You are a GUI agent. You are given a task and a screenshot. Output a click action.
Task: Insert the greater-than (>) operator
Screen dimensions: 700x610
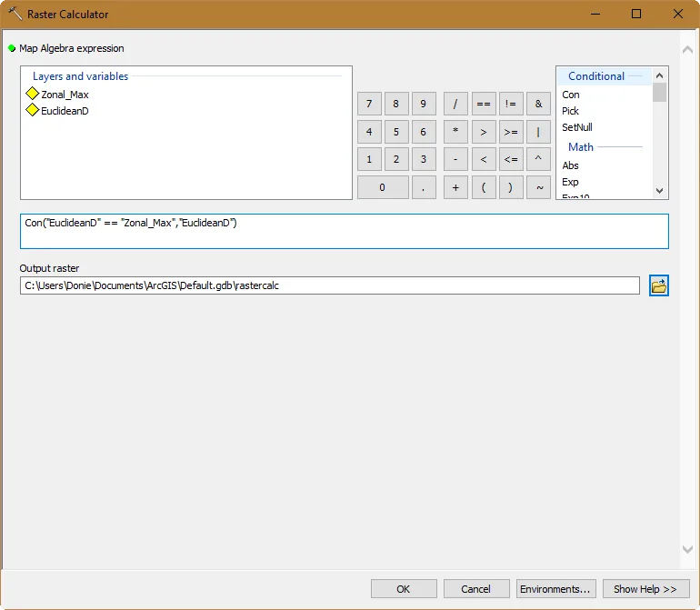coord(484,132)
